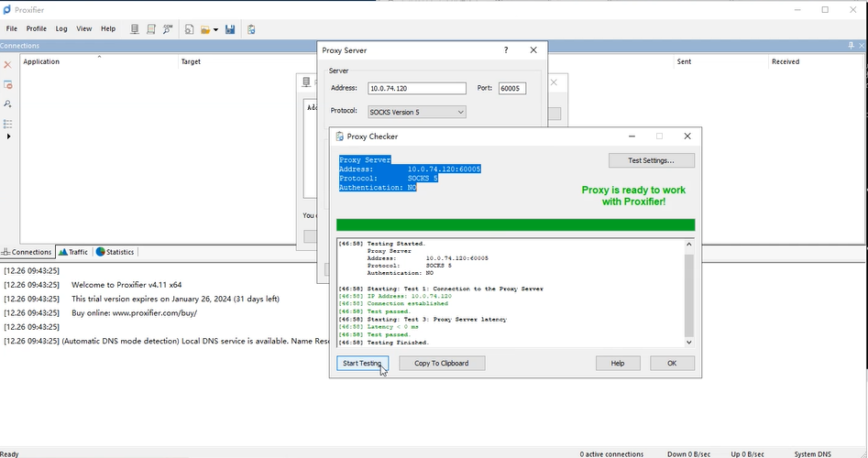Click the Proxy Server dialog help question mark
Viewport: 868px width, 458px height.
click(x=506, y=49)
